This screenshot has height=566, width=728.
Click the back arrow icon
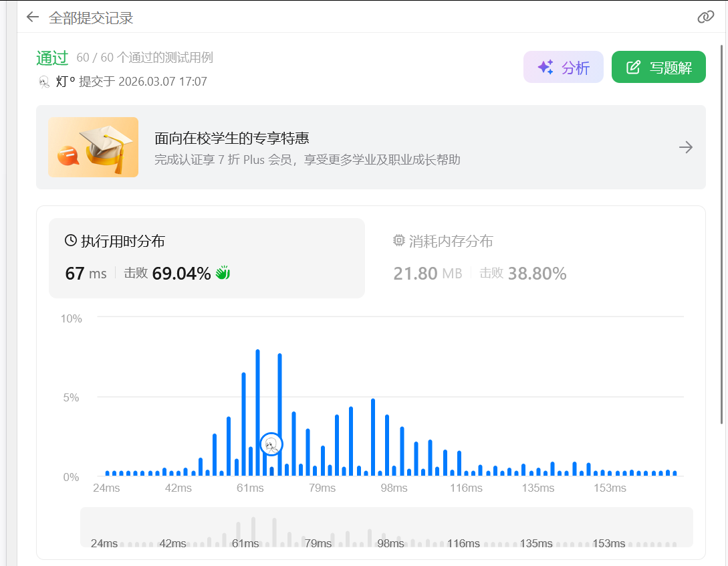point(32,17)
